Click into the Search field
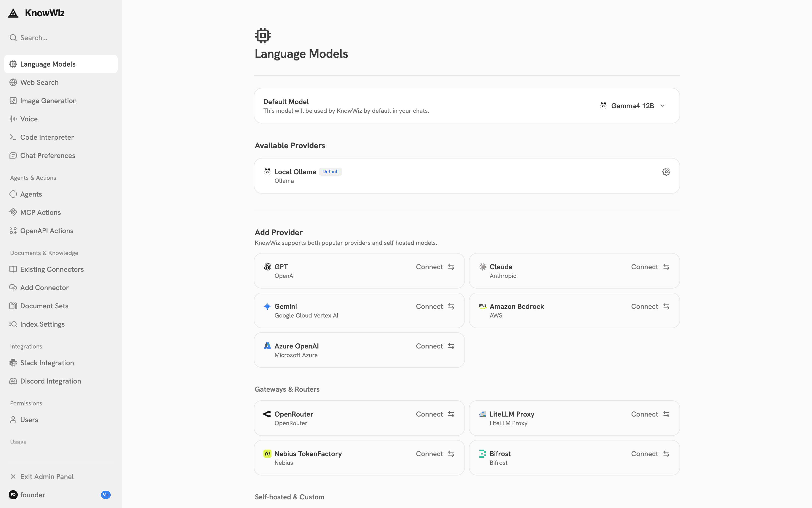Image resolution: width=812 pixels, height=508 pixels. (61, 38)
